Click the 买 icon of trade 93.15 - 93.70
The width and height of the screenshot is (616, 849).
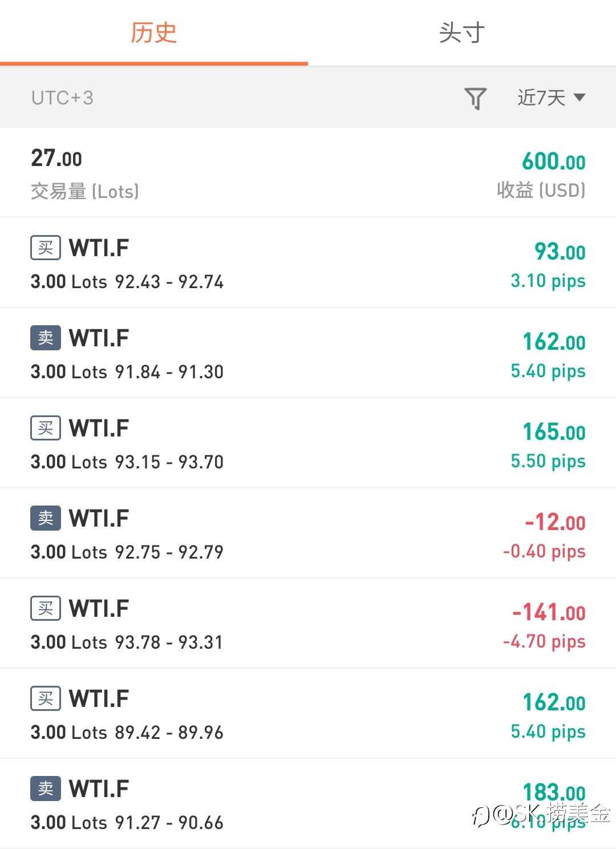[46, 428]
